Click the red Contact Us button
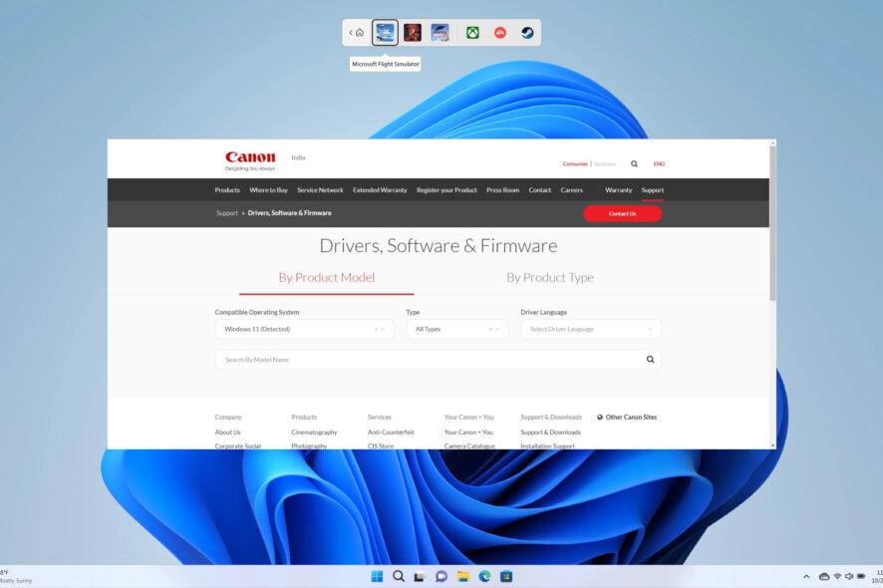Image resolution: width=883 pixels, height=588 pixels. [622, 213]
